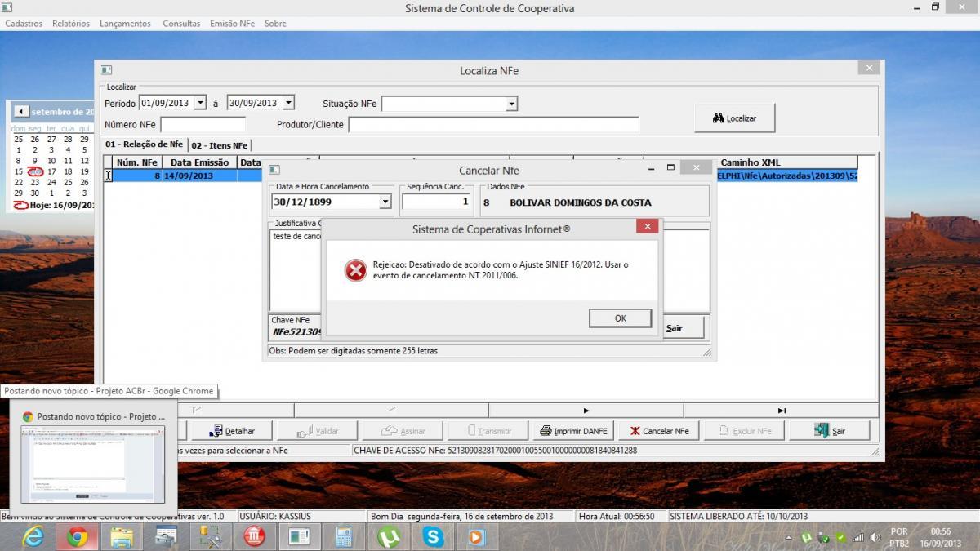Screen dimensions: 980x551
Task: Go to previous month in calendar
Action: coord(21,112)
